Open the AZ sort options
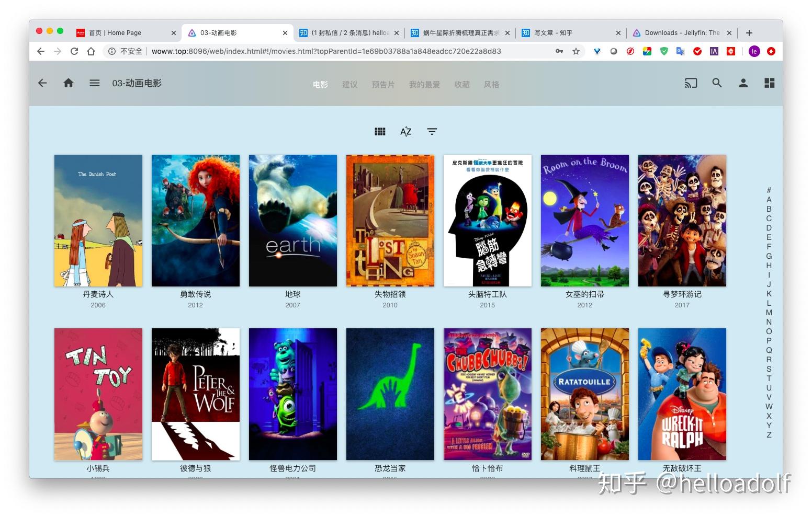The width and height of the screenshot is (812, 517). (x=406, y=132)
